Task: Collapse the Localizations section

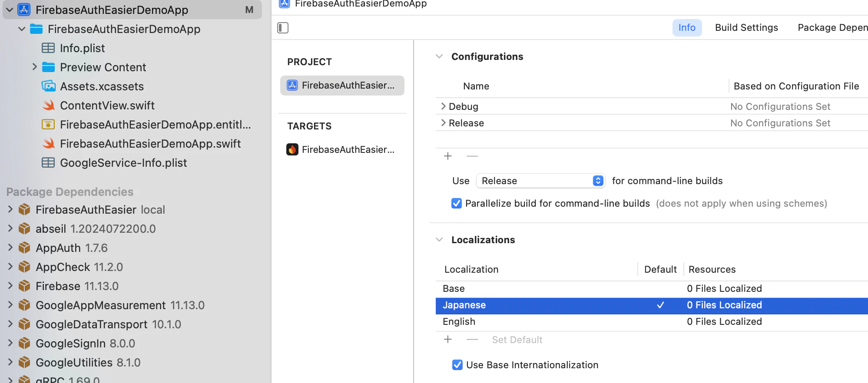Action: [439, 240]
